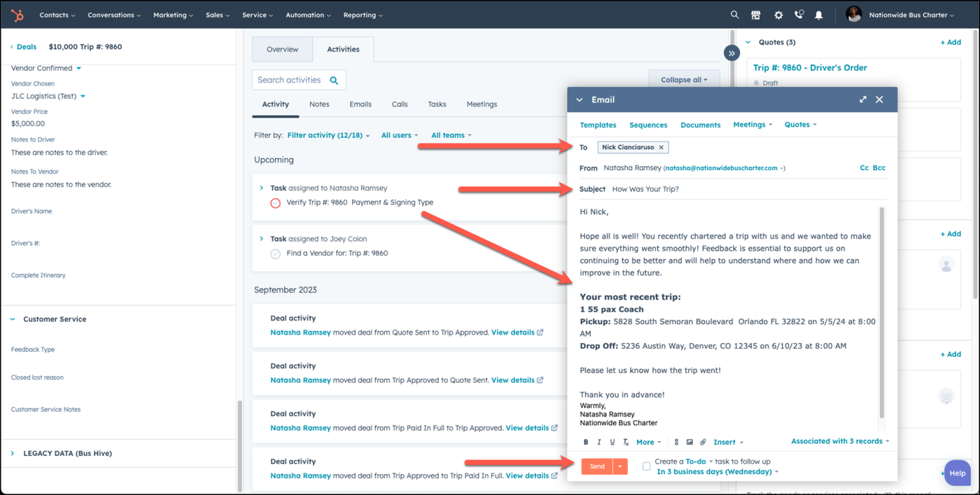Go back to Deals list
The height and width of the screenshot is (495, 980).
[23, 47]
